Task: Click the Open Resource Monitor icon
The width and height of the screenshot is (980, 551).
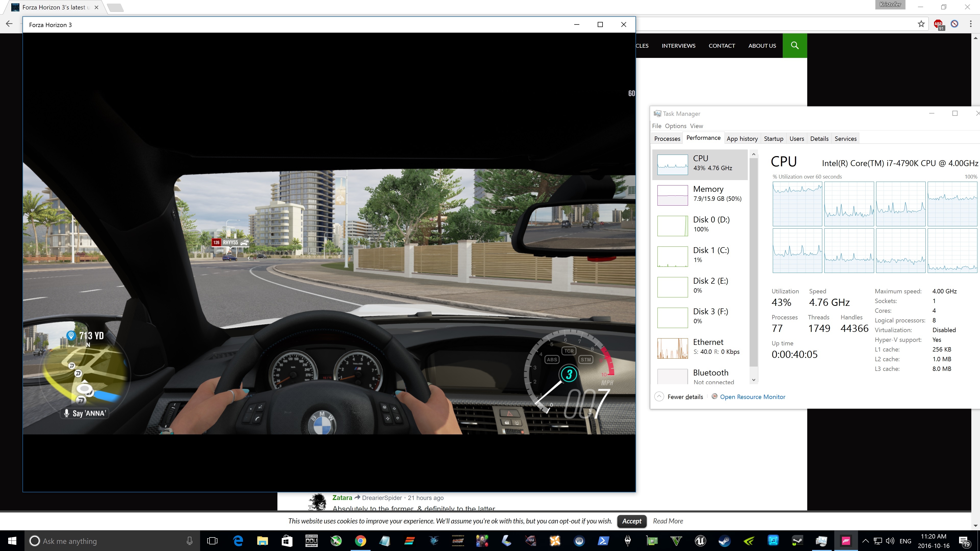Action: coord(715,397)
